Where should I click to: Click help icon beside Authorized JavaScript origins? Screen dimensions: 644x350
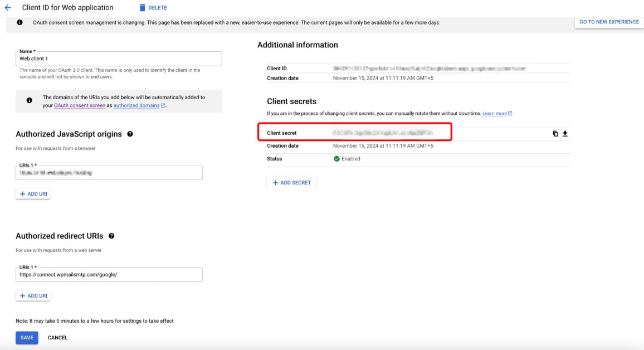(130, 134)
